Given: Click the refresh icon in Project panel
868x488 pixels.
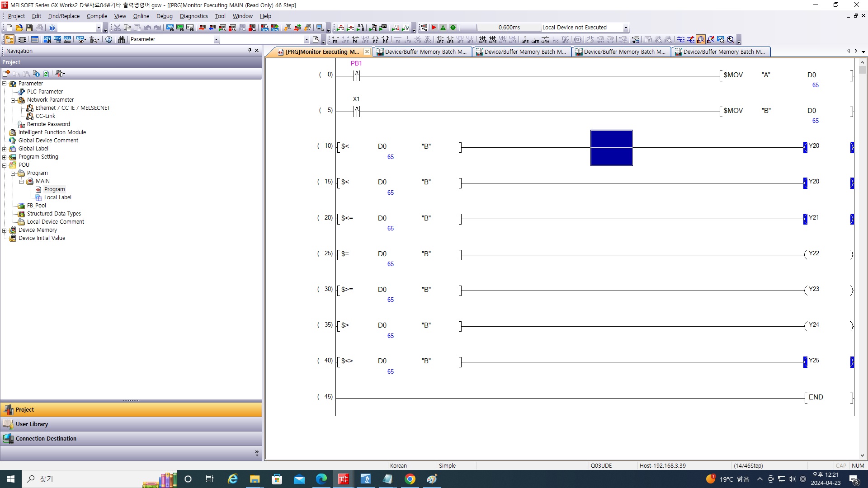Looking at the screenshot, I should pyautogui.click(x=46, y=74).
